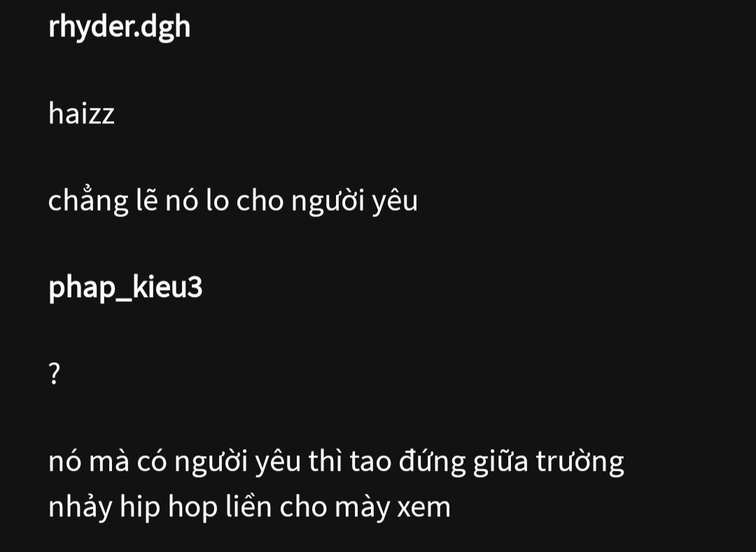Select the lone "?" message
The height and width of the screenshot is (552, 756).
point(55,374)
